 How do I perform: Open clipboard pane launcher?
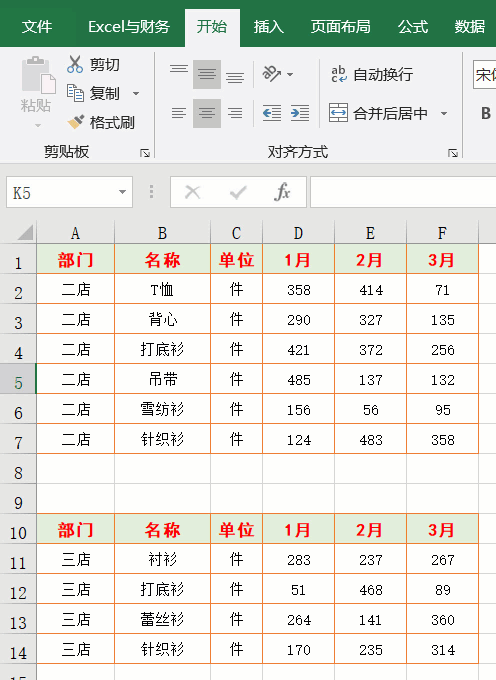pos(145,153)
